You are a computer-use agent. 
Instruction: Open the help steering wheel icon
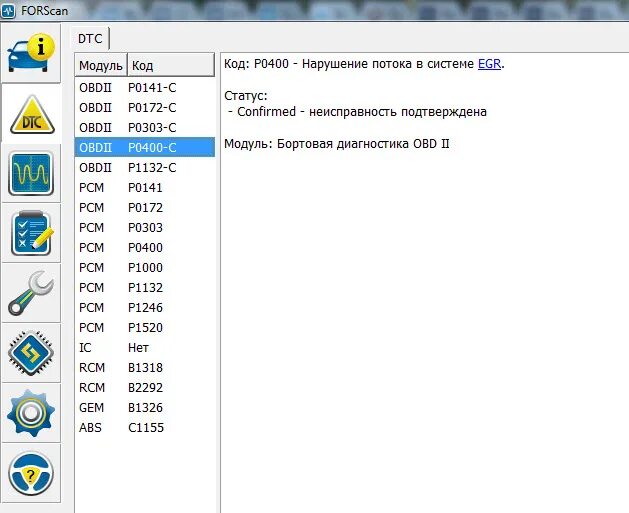point(31,473)
